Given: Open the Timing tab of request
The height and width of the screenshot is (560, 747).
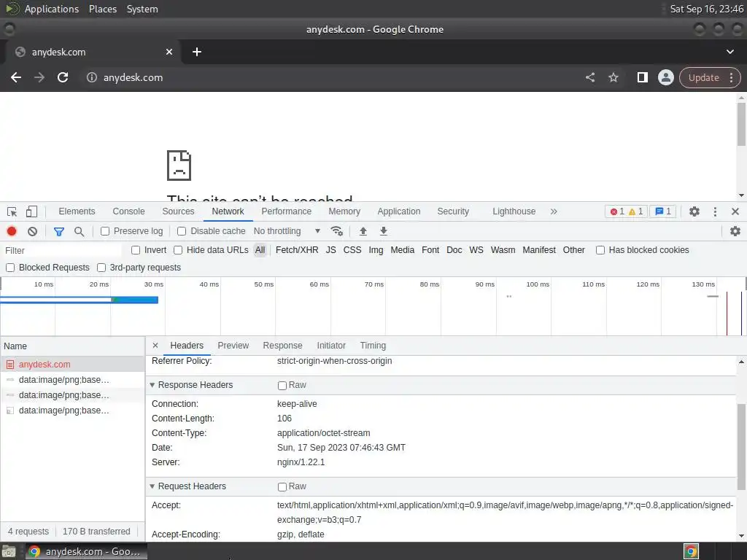Looking at the screenshot, I should [373, 345].
